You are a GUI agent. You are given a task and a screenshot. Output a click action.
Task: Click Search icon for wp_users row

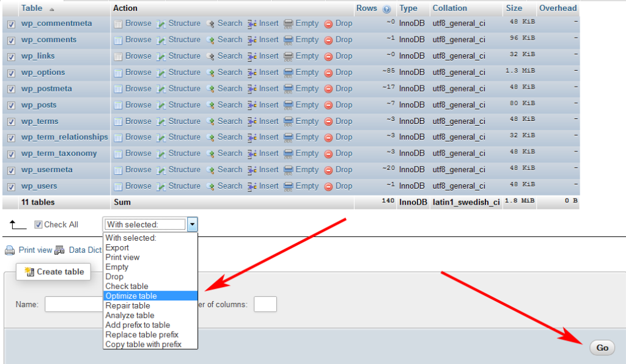[210, 187]
